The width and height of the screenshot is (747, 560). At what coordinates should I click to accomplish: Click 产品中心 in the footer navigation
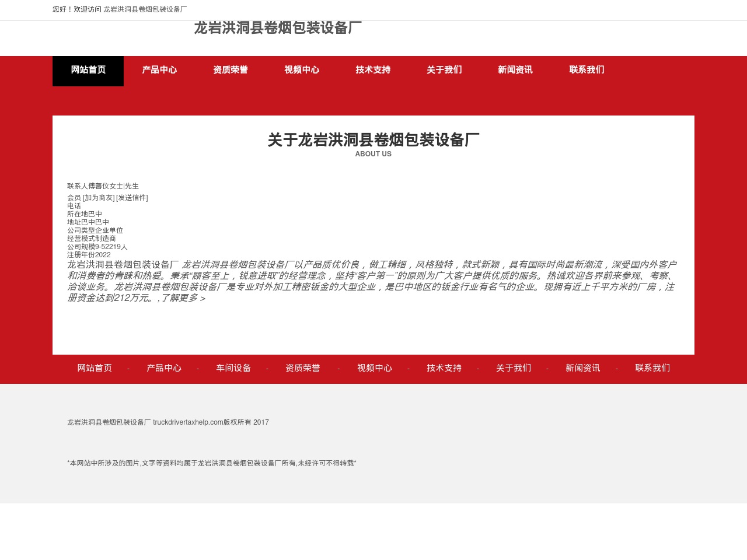coord(164,368)
